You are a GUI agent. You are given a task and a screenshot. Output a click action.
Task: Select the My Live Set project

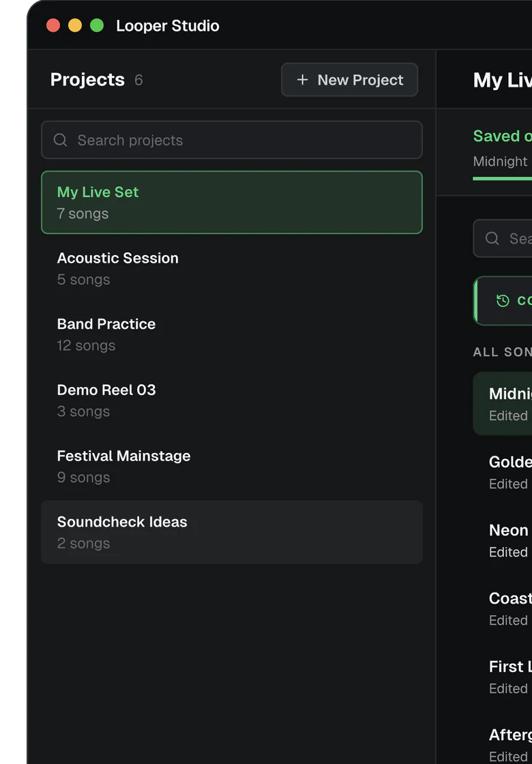pyautogui.click(x=231, y=202)
